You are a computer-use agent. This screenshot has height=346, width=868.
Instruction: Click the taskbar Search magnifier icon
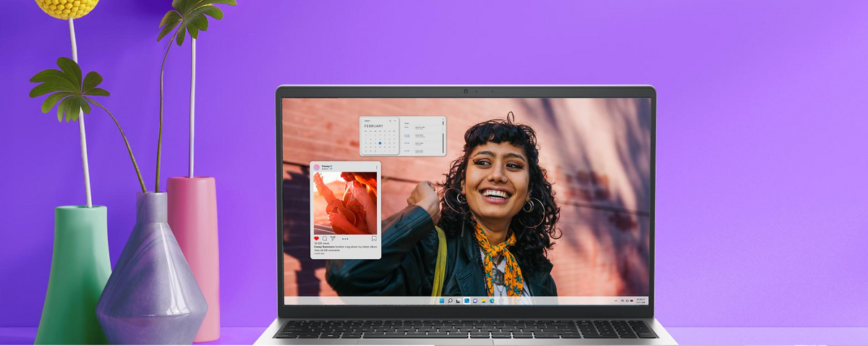(449, 300)
